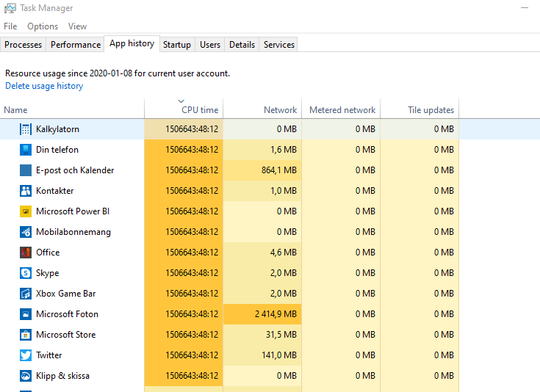This screenshot has height=392, width=540.
Task: Select the Microsoft Foton row name
Action: point(67,314)
